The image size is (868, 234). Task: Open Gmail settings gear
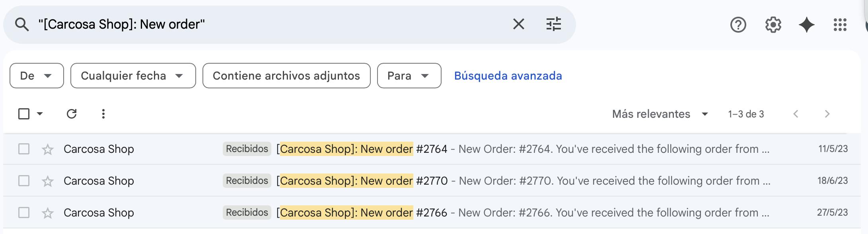(x=773, y=25)
